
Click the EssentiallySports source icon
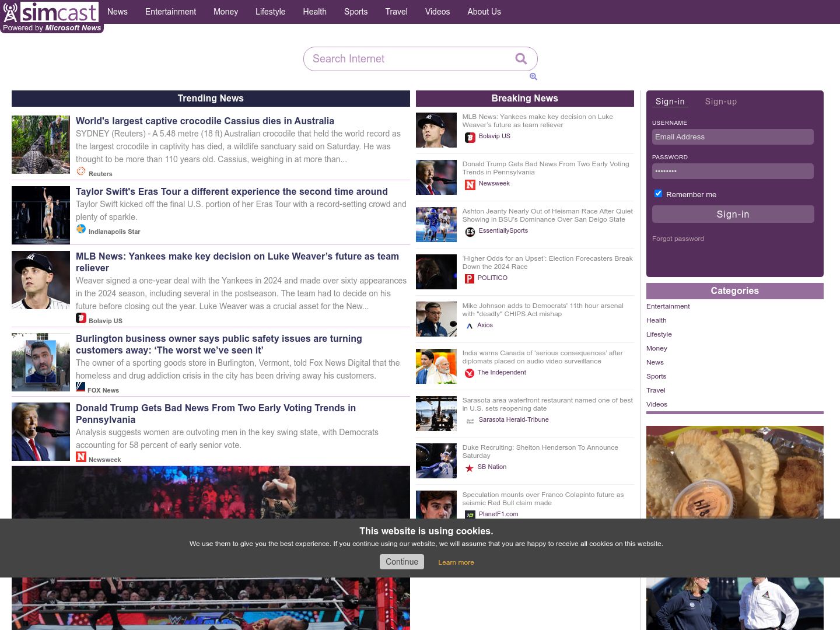coord(470,232)
